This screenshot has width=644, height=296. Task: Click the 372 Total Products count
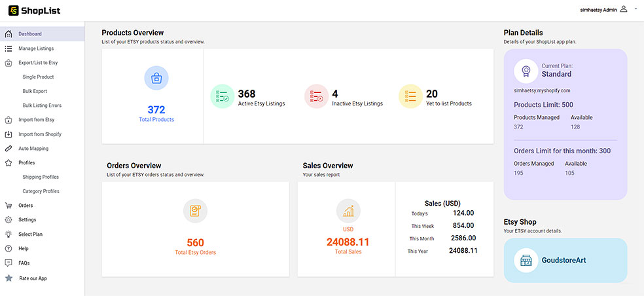(x=156, y=110)
